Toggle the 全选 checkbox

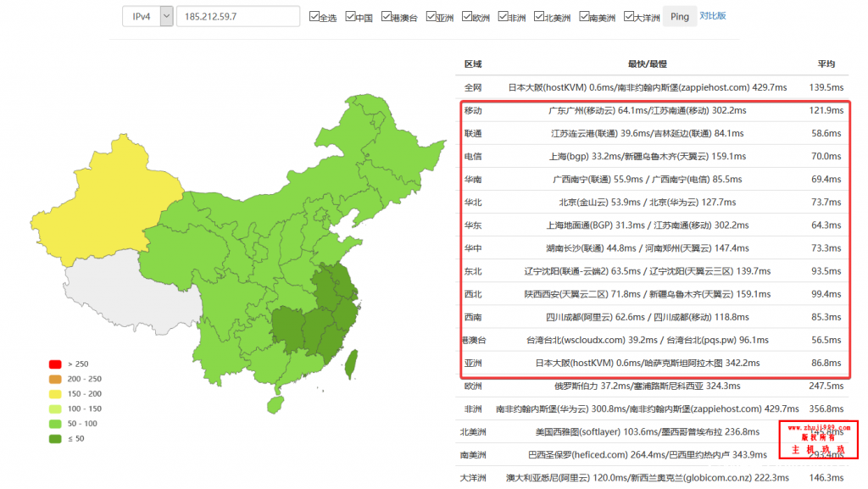pos(314,16)
